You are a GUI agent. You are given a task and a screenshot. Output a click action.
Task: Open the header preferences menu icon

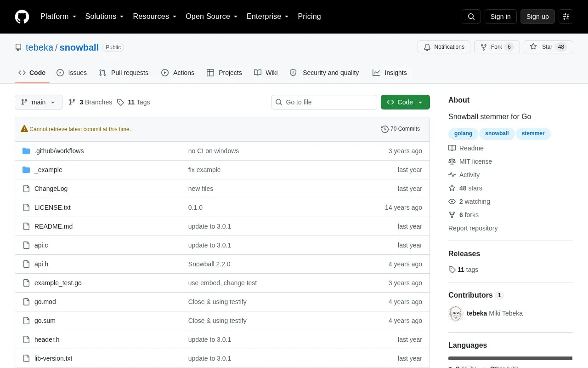[x=566, y=17]
